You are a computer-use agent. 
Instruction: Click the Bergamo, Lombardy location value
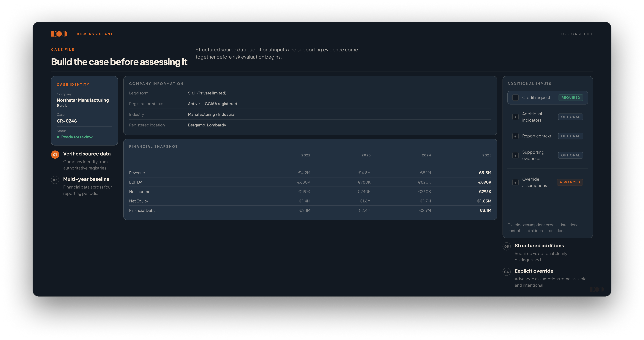207,125
